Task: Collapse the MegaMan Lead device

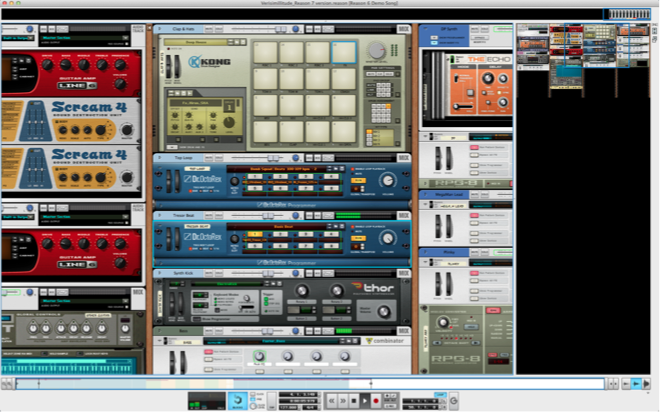Action: click(425, 194)
